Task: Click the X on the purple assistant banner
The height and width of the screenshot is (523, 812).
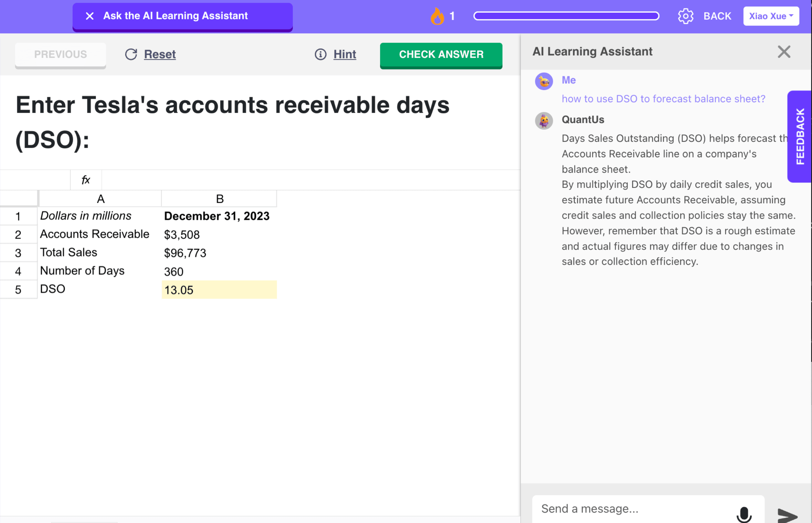Action: click(90, 16)
